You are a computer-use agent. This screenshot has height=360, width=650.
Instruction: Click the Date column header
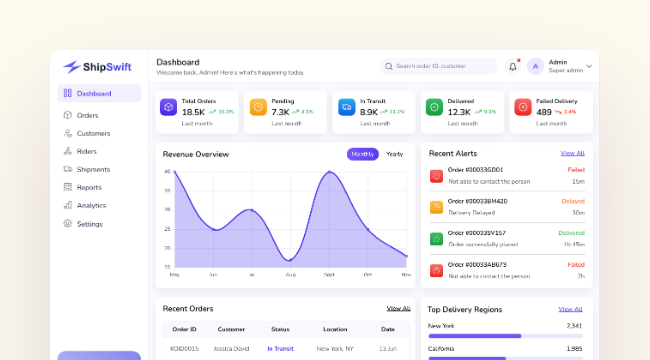tap(388, 329)
